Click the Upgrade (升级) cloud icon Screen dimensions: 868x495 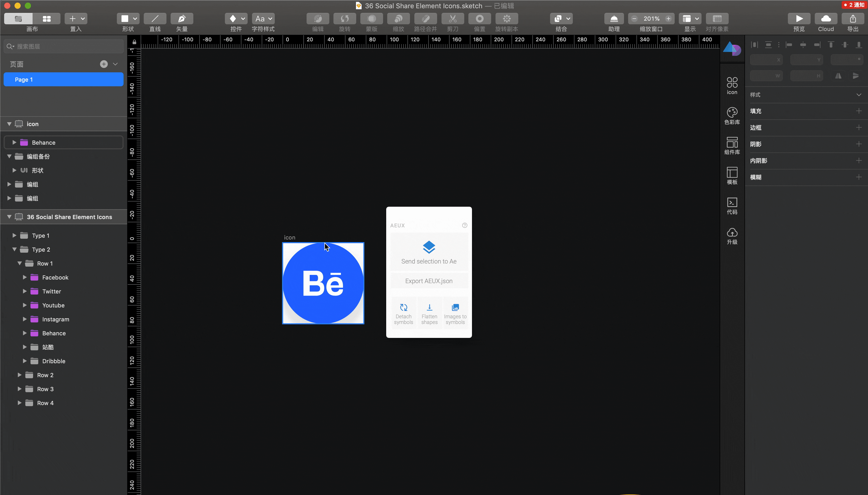pos(732,236)
